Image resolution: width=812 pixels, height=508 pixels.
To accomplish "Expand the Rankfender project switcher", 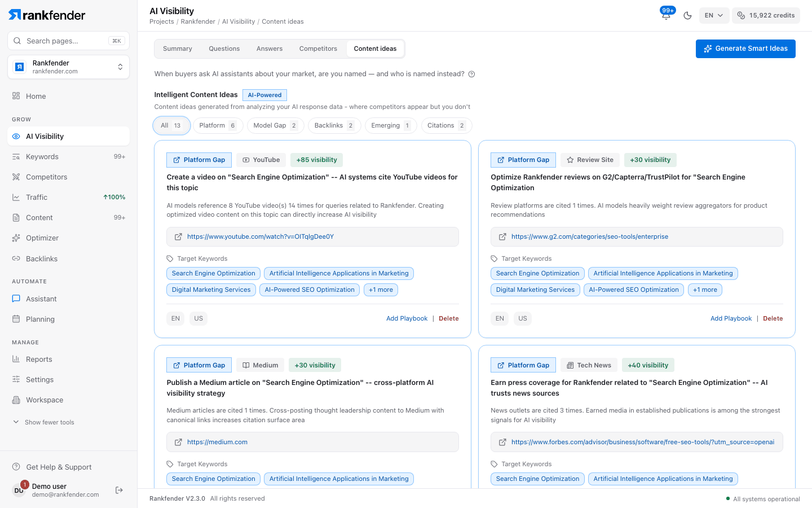I will (68, 67).
